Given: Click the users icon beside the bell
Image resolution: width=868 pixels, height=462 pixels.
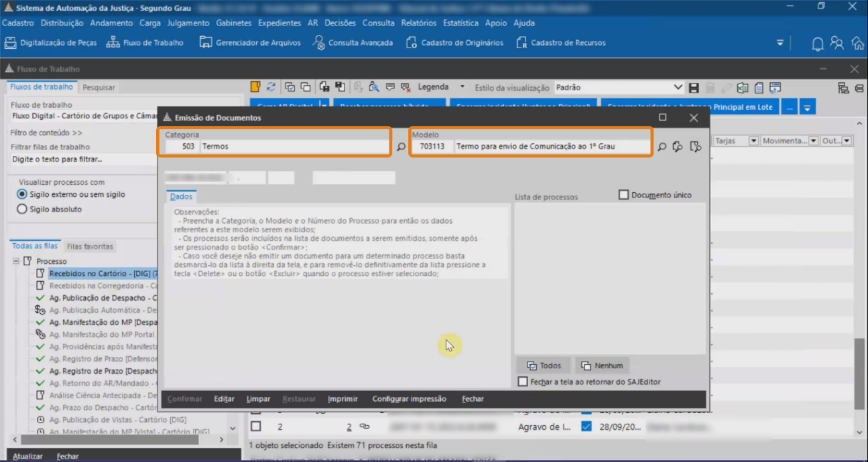Looking at the screenshot, I should point(836,43).
